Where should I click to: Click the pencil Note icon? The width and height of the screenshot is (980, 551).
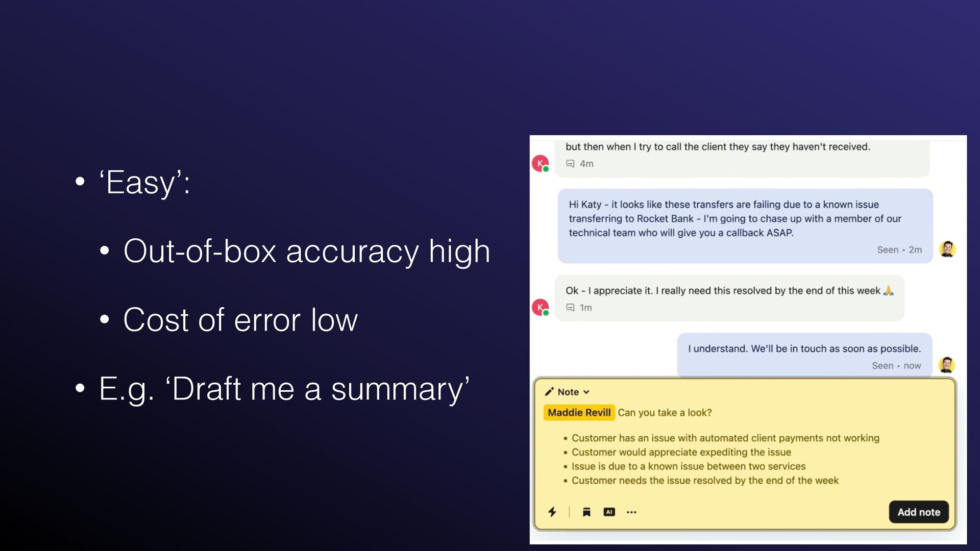click(x=549, y=392)
